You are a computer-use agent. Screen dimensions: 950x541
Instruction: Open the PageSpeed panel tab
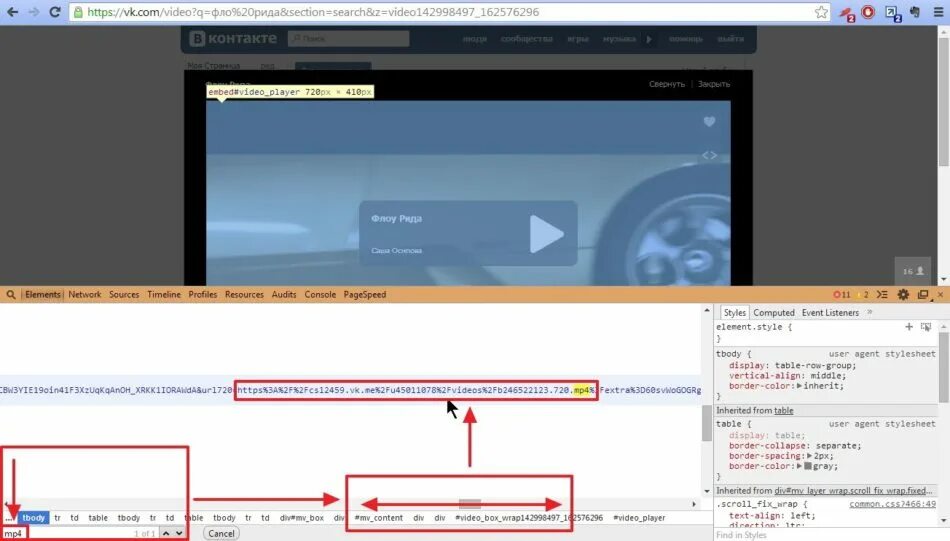pyautogui.click(x=365, y=294)
